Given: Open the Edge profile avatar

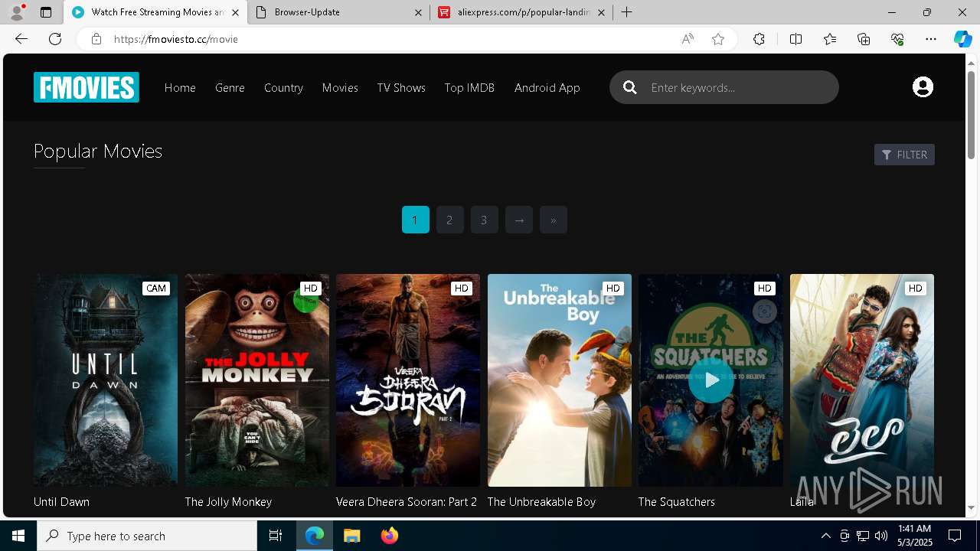Looking at the screenshot, I should (17, 12).
